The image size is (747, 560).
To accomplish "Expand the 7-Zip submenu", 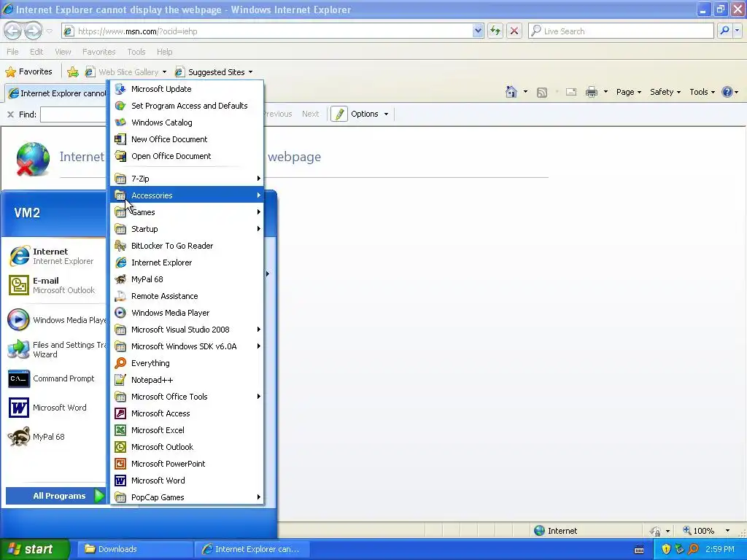I will [x=187, y=179].
